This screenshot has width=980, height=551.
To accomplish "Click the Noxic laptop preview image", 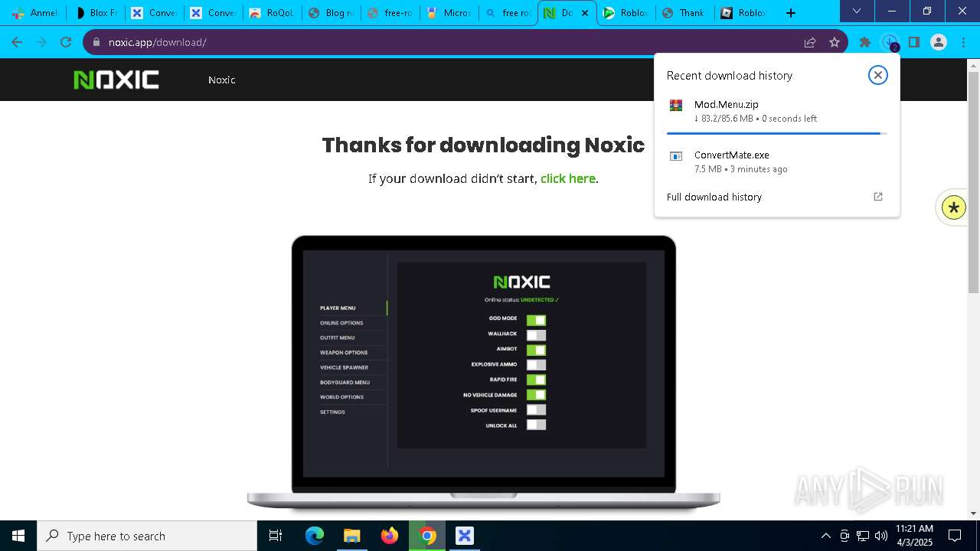I will pos(484,372).
